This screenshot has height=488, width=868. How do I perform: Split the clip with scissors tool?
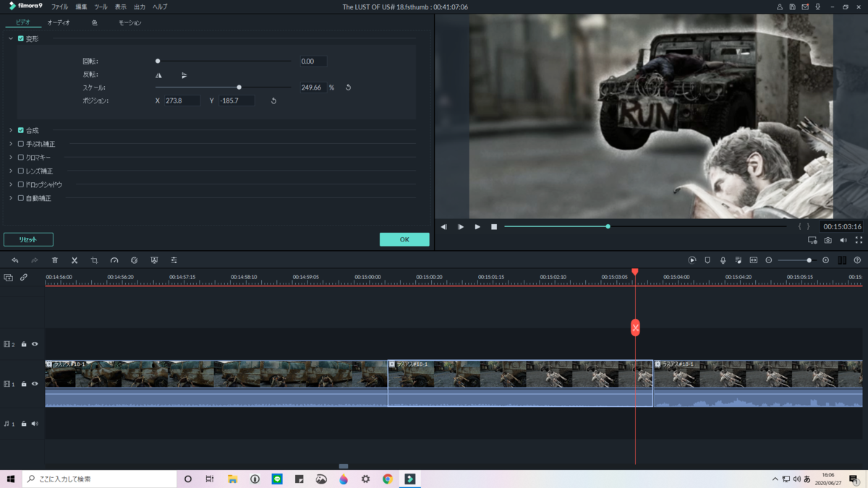pos(75,260)
